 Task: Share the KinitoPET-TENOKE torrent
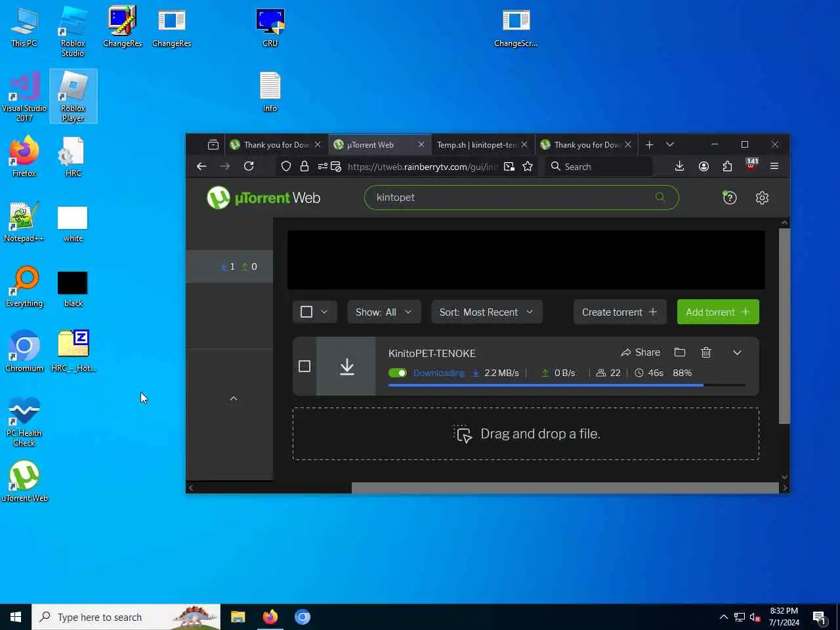(x=640, y=352)
